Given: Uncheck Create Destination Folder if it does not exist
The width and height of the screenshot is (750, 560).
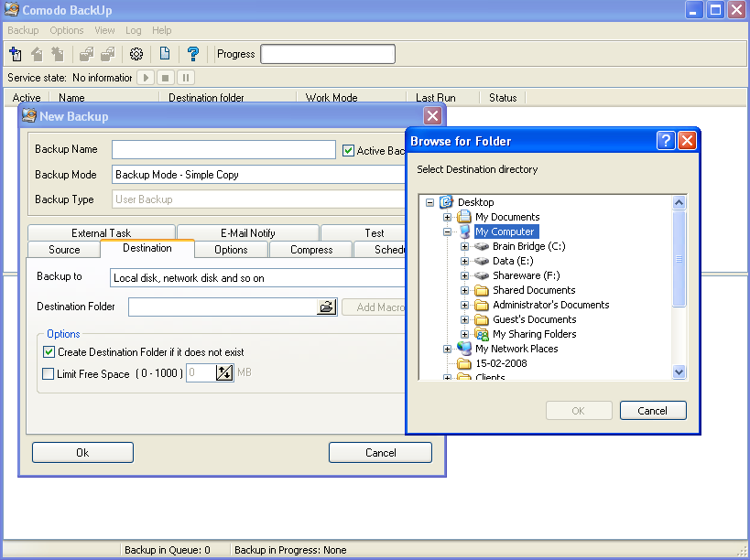Looking at the screenshot, I should point(49,352).
